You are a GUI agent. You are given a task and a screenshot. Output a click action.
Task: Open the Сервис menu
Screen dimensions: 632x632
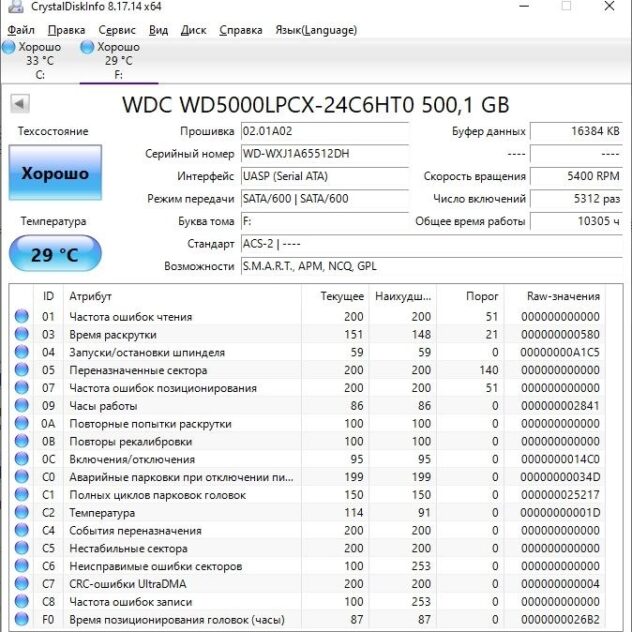coord(118,30)
